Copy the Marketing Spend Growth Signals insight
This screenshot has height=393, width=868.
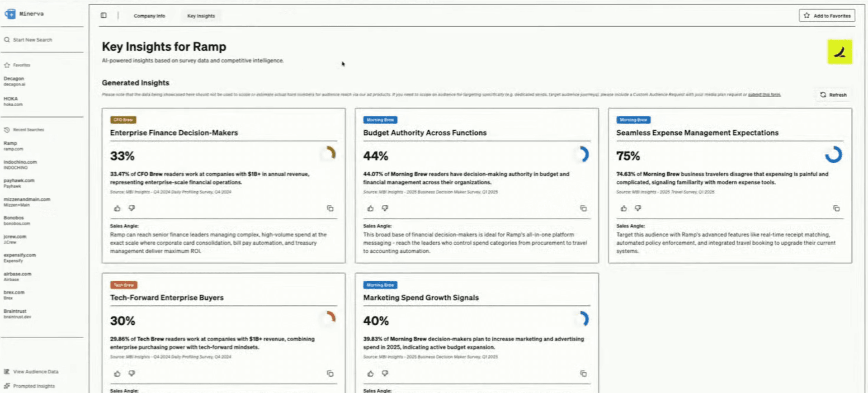point(583,374)
